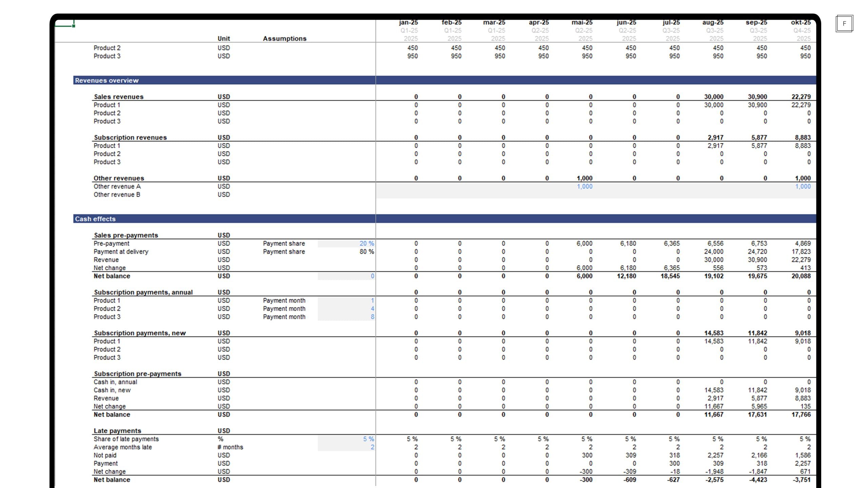Select Other revenue A value in okt-25
Viewport: 868px width, 488px height.
[x=803, y=186]
